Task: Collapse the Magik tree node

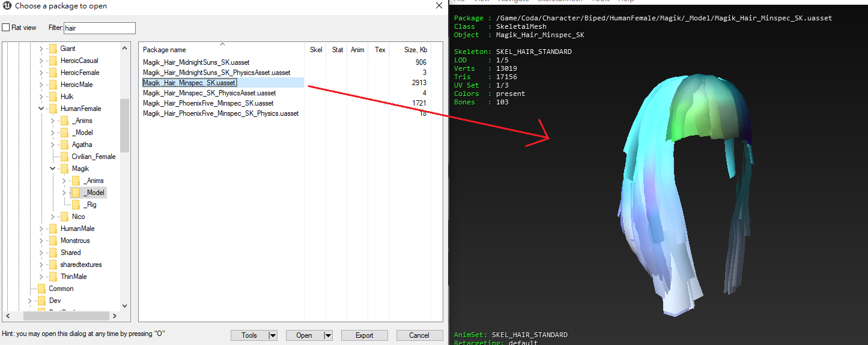Action: coord(53,169)
